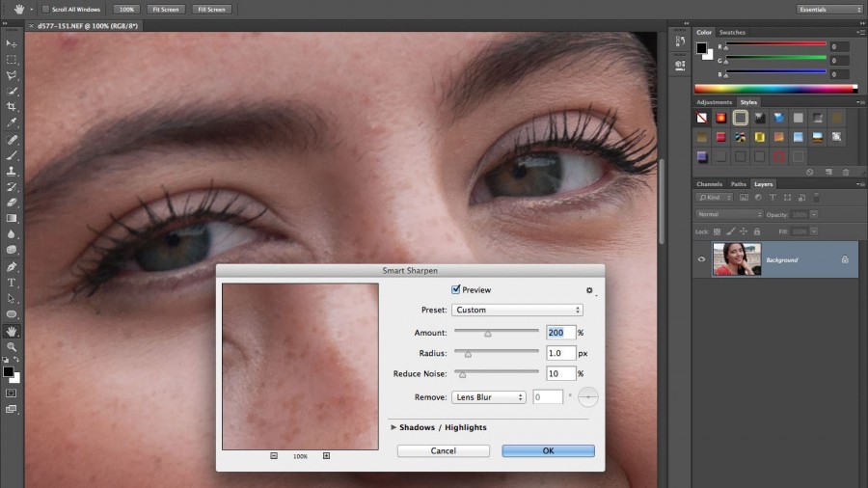Image resolution: width=868 pixels, height=488 pixels.
Task: Zoom in the Smart Sharpen preview
Action: [x=326, y=456]
